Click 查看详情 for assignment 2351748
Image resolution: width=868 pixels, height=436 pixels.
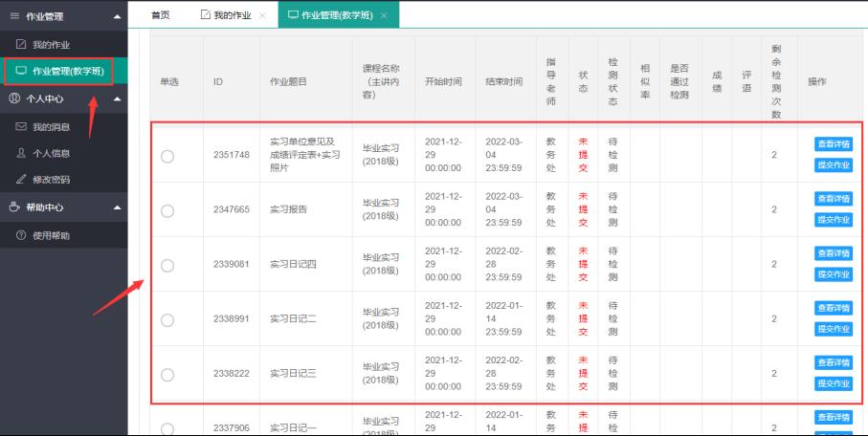click(833, 144)
